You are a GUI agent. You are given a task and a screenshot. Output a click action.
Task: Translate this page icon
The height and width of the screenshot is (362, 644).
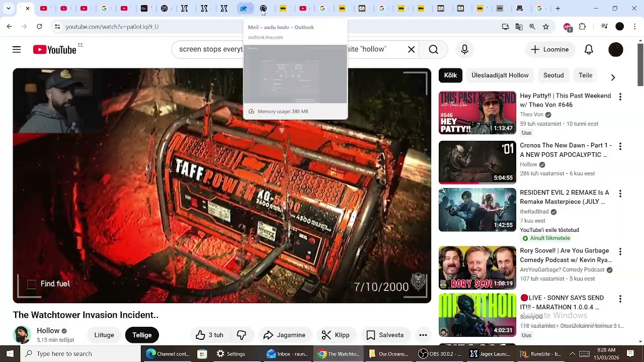(x=519, y=27)
